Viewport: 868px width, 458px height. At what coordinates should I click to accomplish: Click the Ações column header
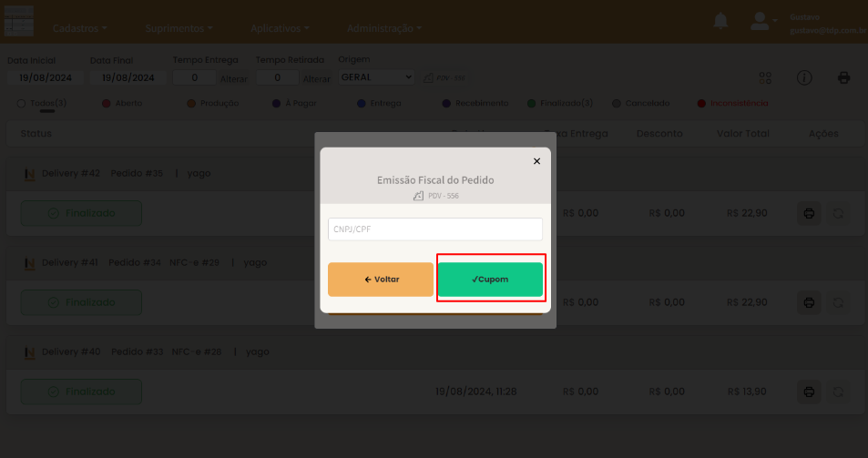click(823, 134)
